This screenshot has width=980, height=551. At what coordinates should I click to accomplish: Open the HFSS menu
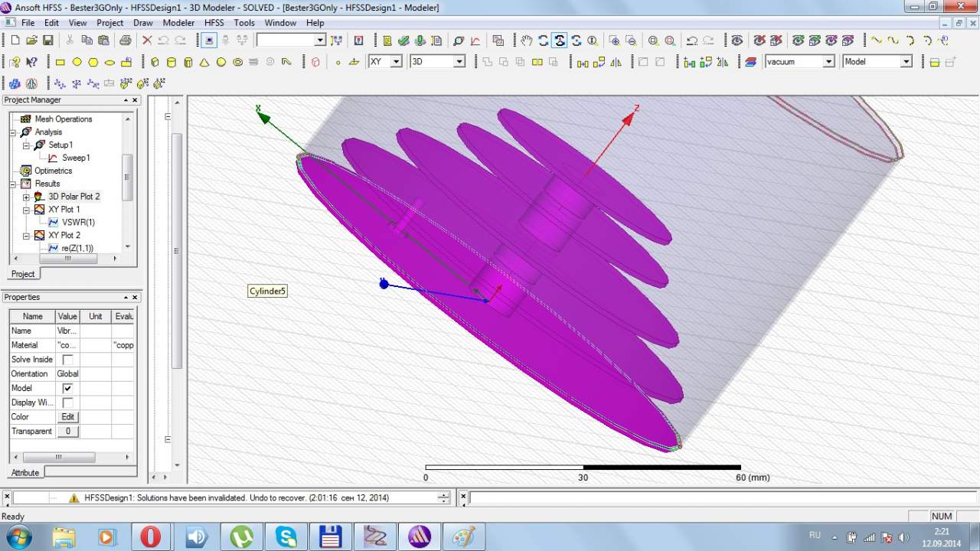click(214, 23)
